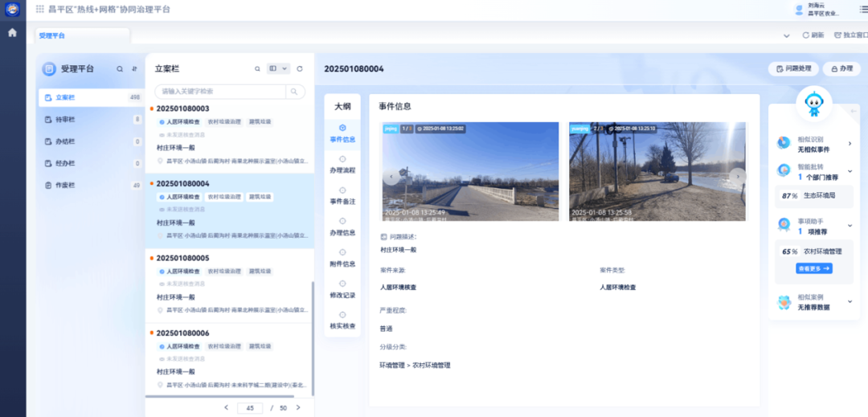Collapse the 智能批转 section chevron

tap(850, 171)
